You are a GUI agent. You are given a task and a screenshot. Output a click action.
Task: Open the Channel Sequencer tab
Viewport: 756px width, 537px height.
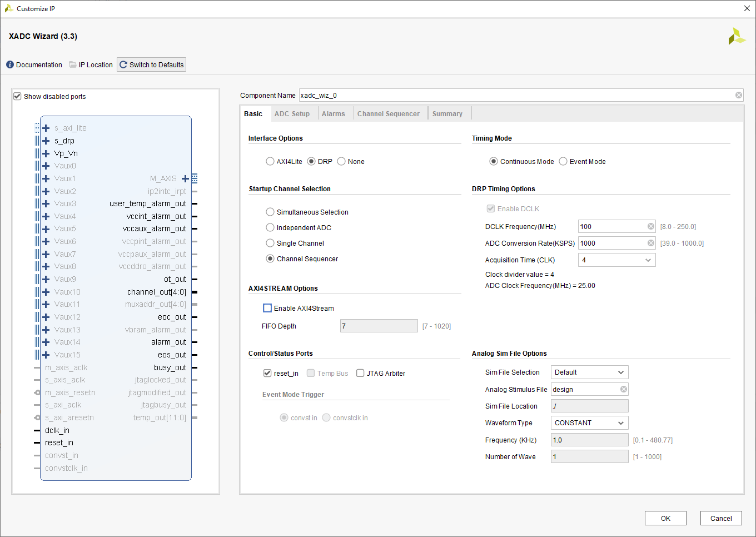click(389, 114)
